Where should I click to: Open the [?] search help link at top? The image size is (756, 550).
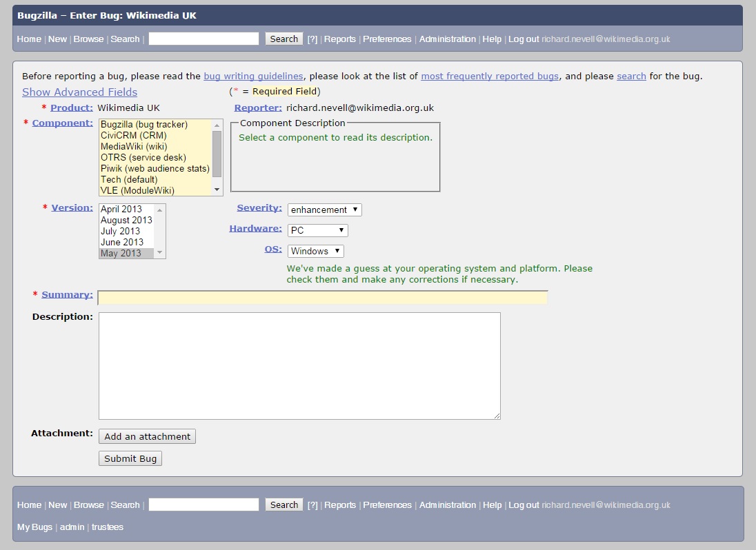click(312, 39)
